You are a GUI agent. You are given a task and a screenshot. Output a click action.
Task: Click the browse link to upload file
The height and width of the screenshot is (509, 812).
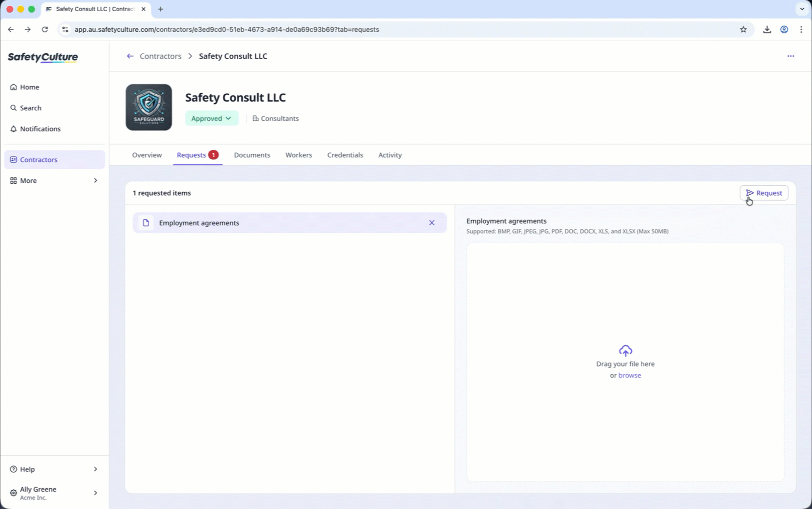point(630,376)
